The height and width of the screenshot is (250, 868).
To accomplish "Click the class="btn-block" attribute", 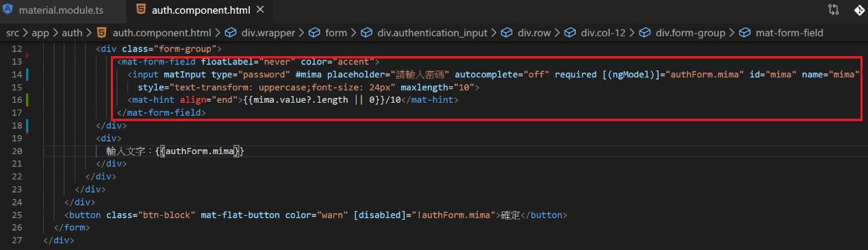I will click(151, 215).
